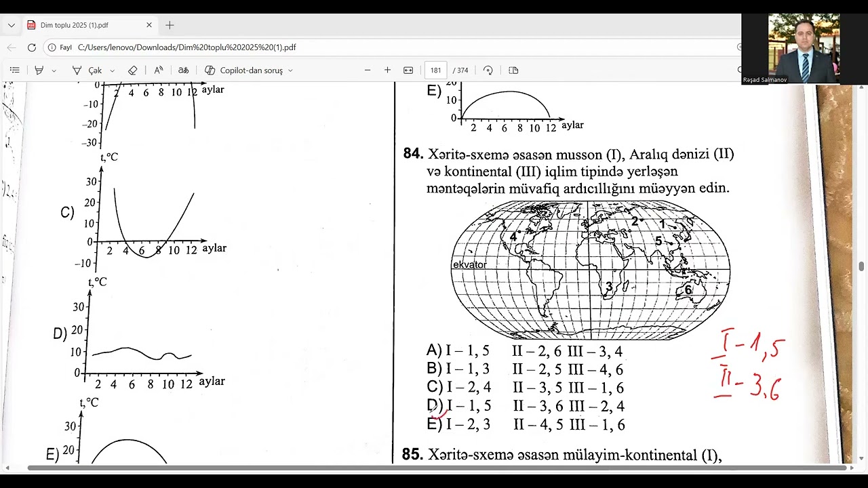Select the eraser tool
Viewport: 868px width, 488px height.
(133, 70)
